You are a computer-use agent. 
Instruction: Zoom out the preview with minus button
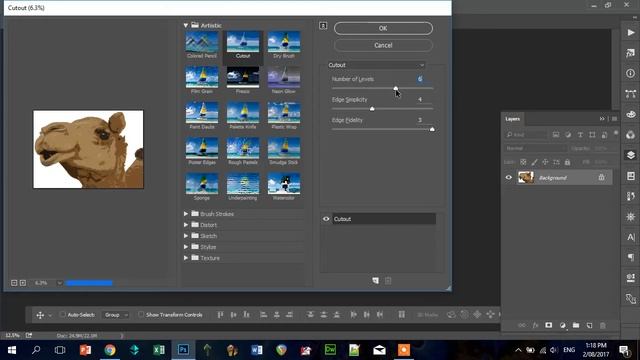[x=14, y=283]
